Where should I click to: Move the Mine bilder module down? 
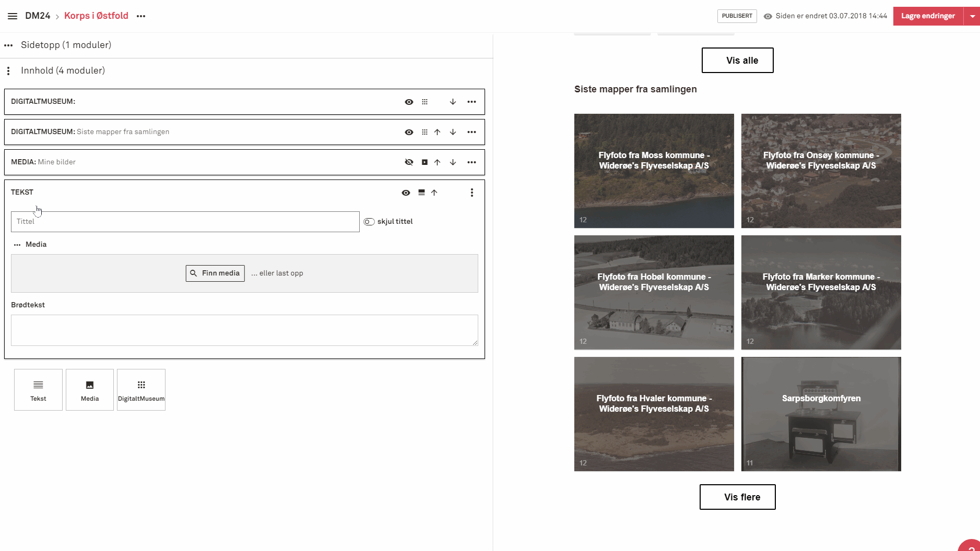453,162
